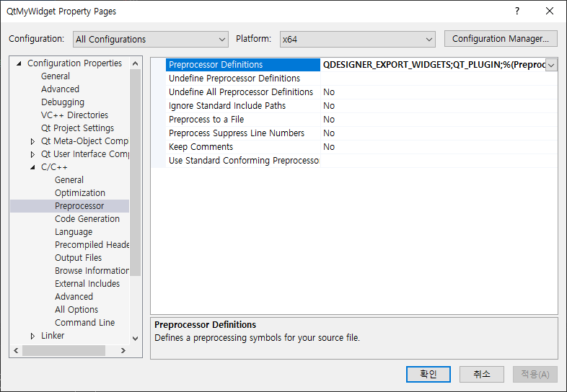Open the Platform x64 dropdown
Viewport: 567px width, 392px height.
tap(357, 39)
